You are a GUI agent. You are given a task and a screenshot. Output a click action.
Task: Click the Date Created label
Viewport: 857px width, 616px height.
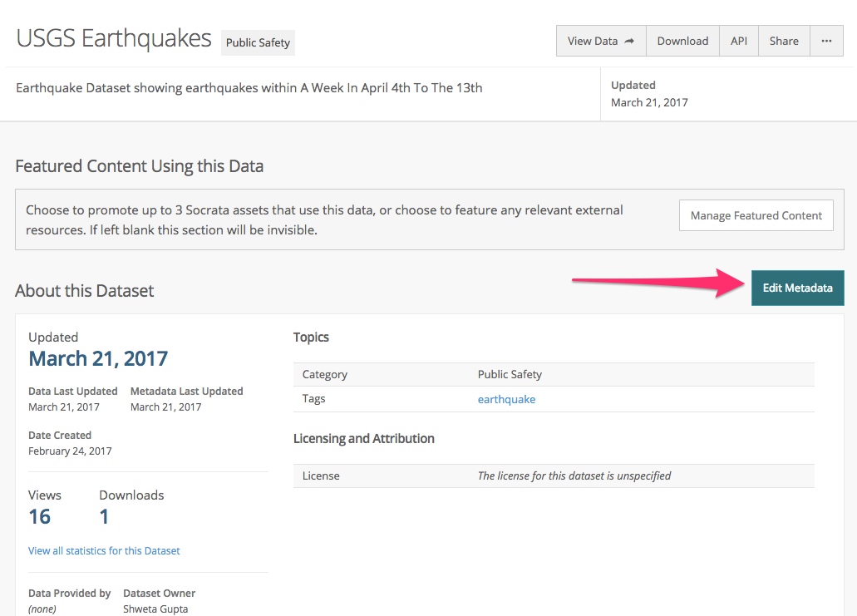point(60,436)
